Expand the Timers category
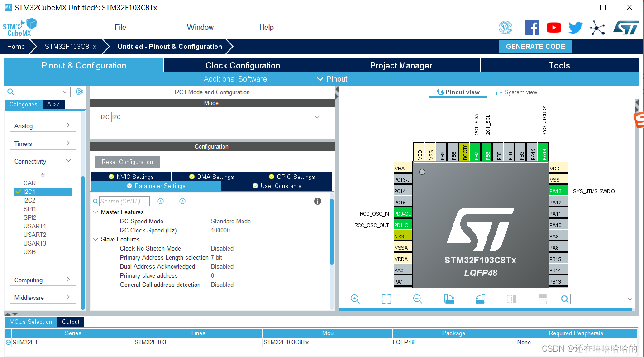 tap(43, 144)
